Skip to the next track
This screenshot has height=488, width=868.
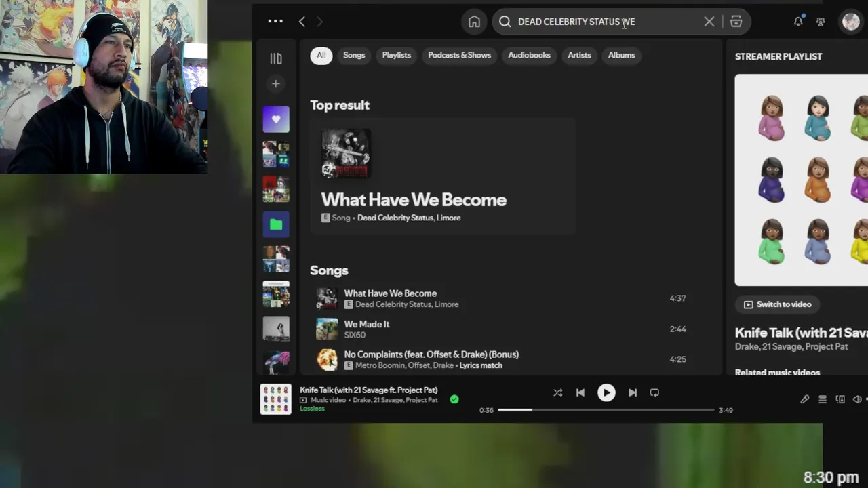pos(632,392)
